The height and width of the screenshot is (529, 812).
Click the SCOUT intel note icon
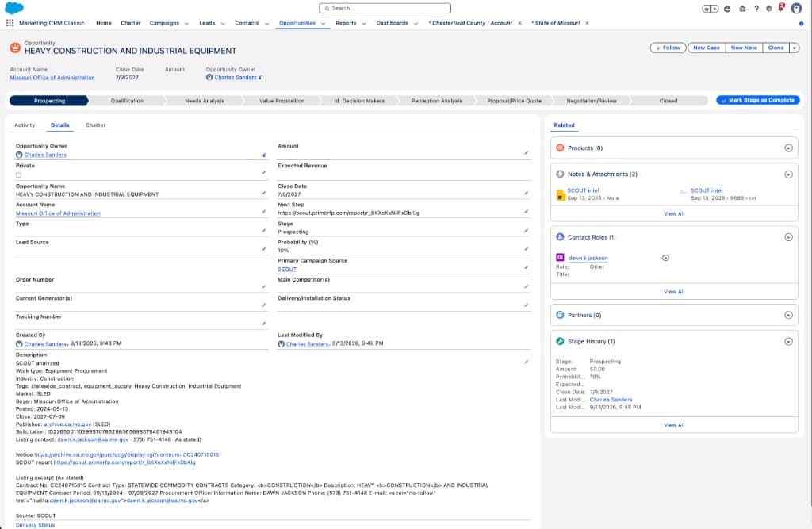(561, 195)
